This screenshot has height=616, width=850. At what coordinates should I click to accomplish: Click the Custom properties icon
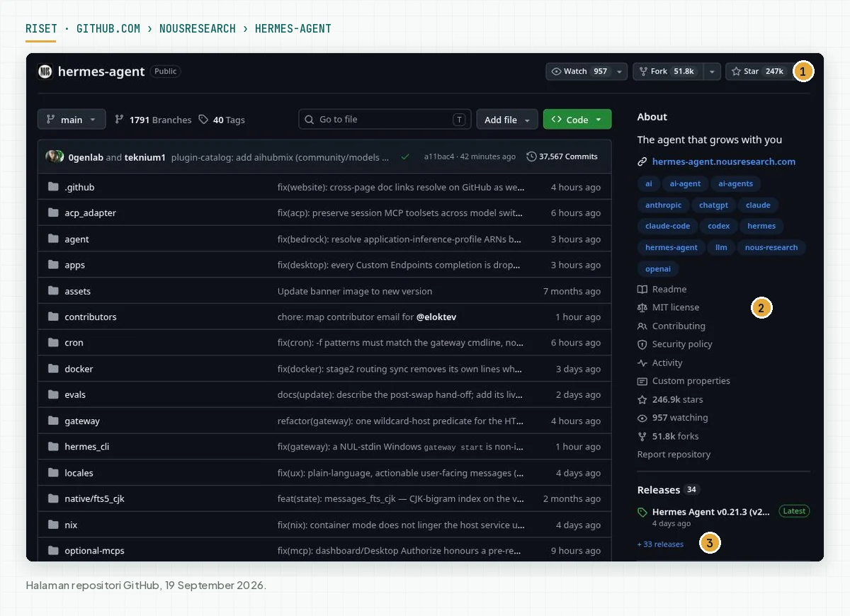[642, 381]
